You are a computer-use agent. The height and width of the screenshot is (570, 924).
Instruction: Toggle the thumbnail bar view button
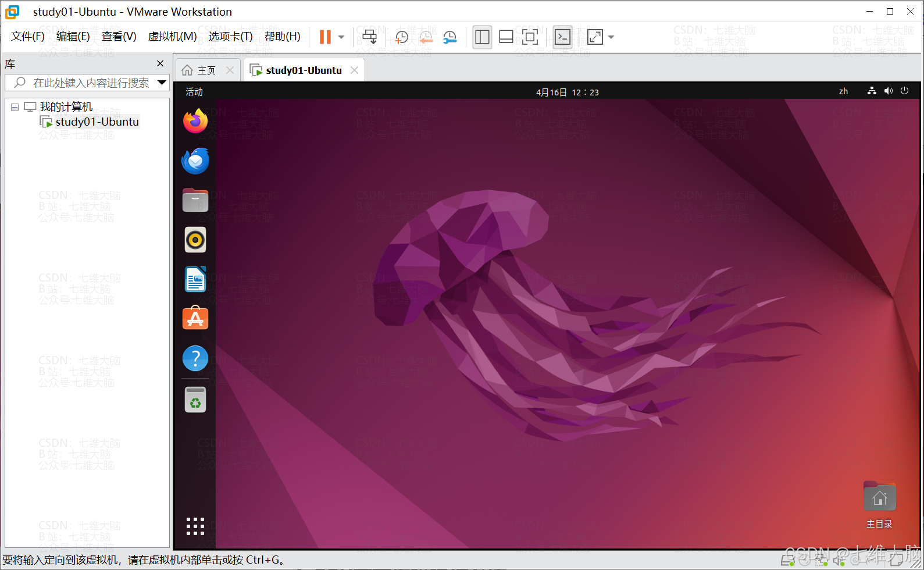pyautogui.click(x=506, y=37)
